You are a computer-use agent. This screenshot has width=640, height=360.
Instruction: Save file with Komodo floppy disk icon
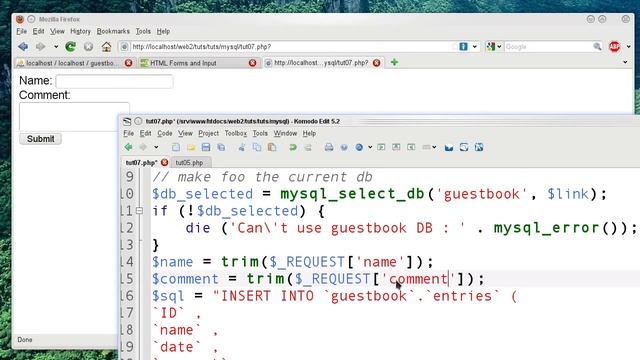206,147
